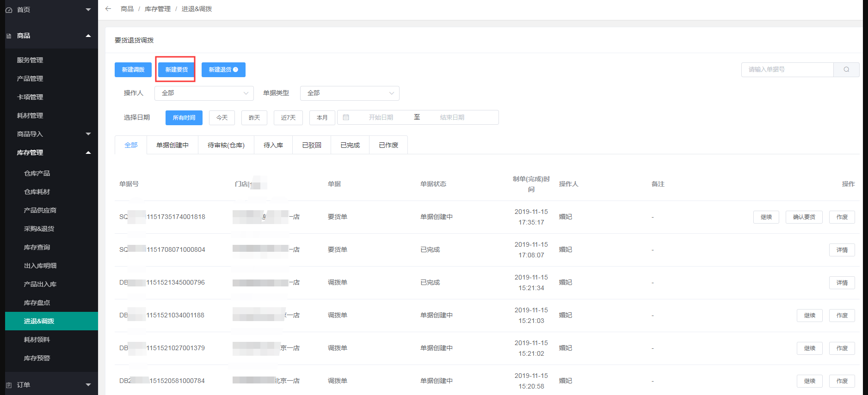868x395 pixels.
Task: Select the 昨天 date filter
Action: point(254,118)
